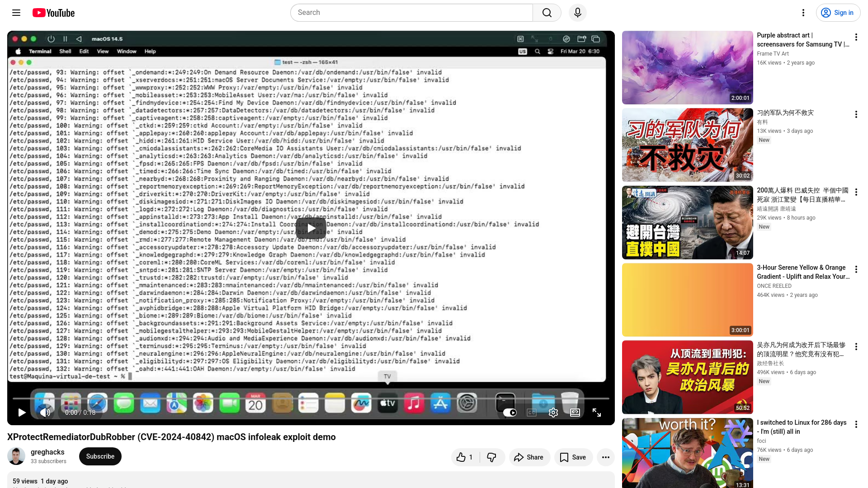Focus the YouTube search field
Viewport: 868px width, 488px height.
click(411, 13)
